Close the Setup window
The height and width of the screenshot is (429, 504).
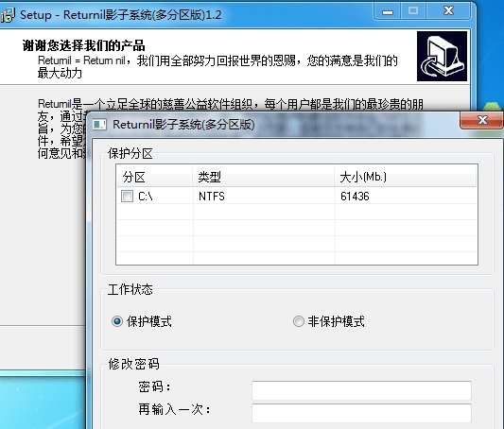[448, 11]
